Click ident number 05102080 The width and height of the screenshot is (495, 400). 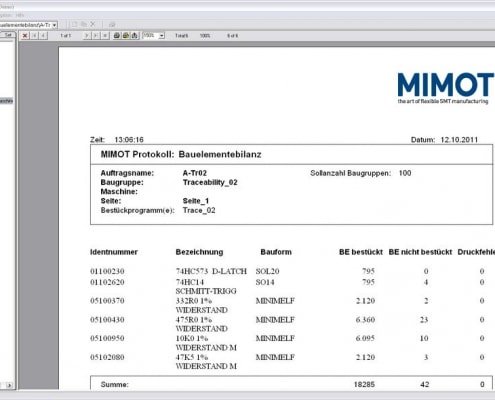[107, 357]
